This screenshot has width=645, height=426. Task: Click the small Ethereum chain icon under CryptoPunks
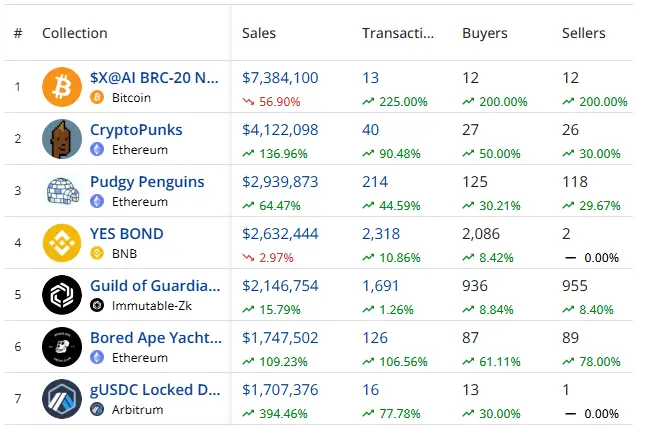pyautogui.click(x=97, y=150)
